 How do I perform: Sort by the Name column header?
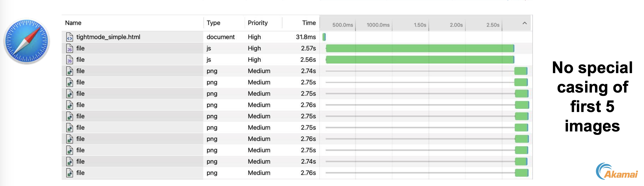pyautogui.click(x=73, y=23)
